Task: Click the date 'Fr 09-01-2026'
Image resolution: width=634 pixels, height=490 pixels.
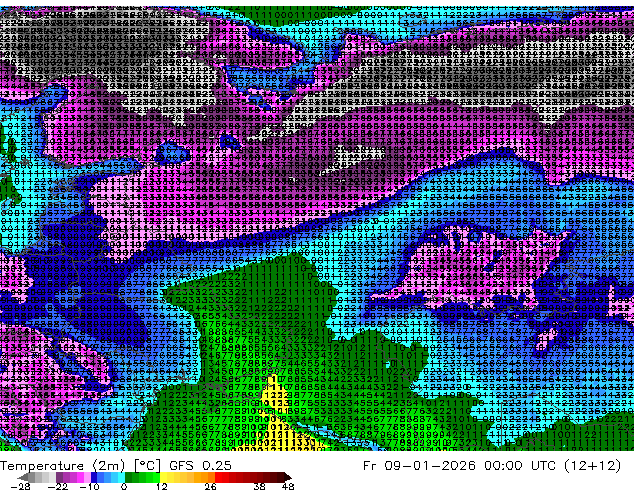Action: coord(419,465)
